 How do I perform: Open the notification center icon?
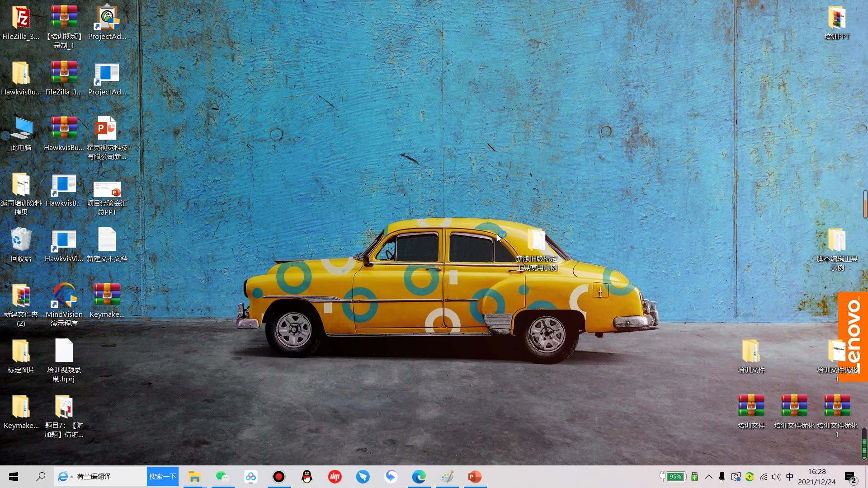click(851, 477)
